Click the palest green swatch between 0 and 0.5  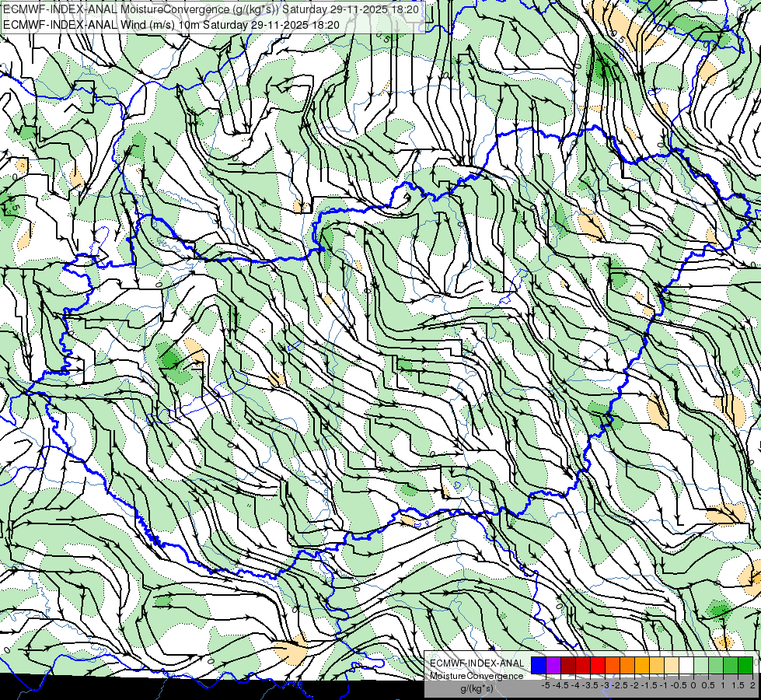[x=701, y=666]
